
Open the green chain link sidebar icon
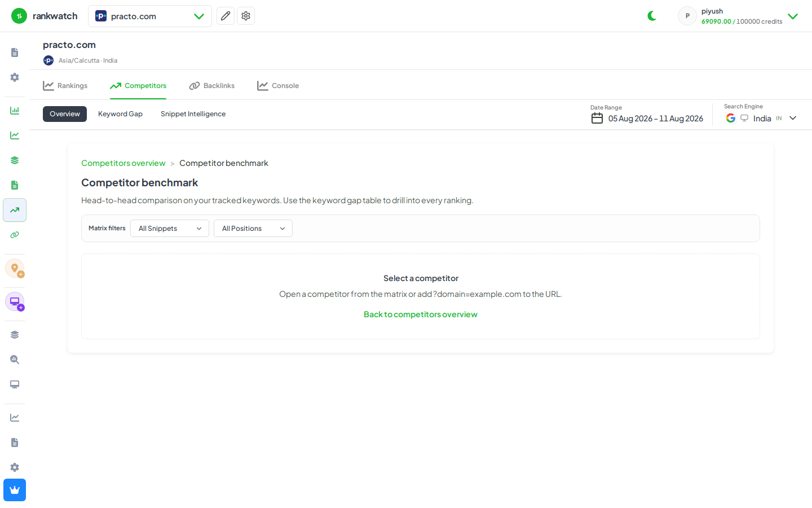pyautogui.click(x=15, y=235)
